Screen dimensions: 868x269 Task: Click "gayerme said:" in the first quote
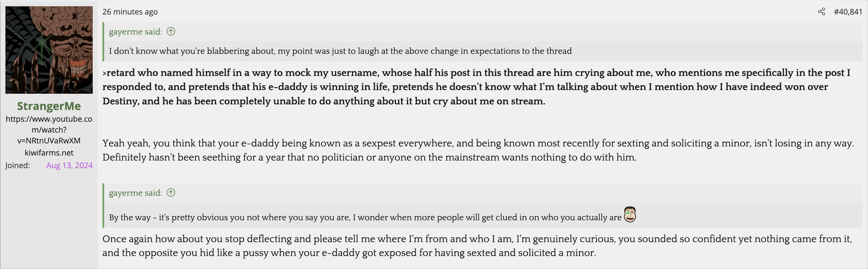pos(135,32)
